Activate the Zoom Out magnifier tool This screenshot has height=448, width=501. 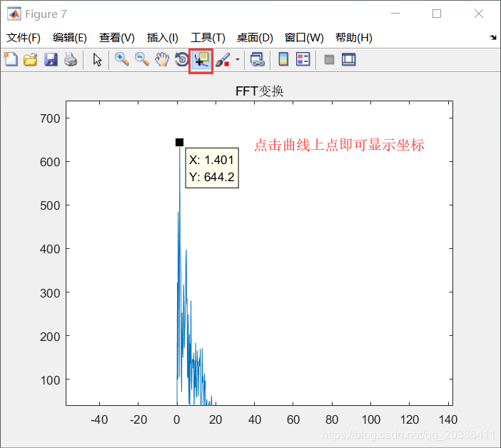[142, 59]
